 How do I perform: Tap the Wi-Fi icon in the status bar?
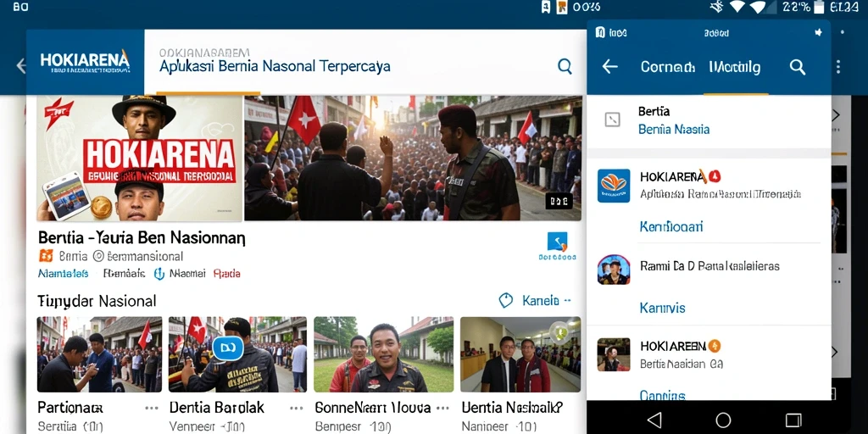tap(737, 7)
